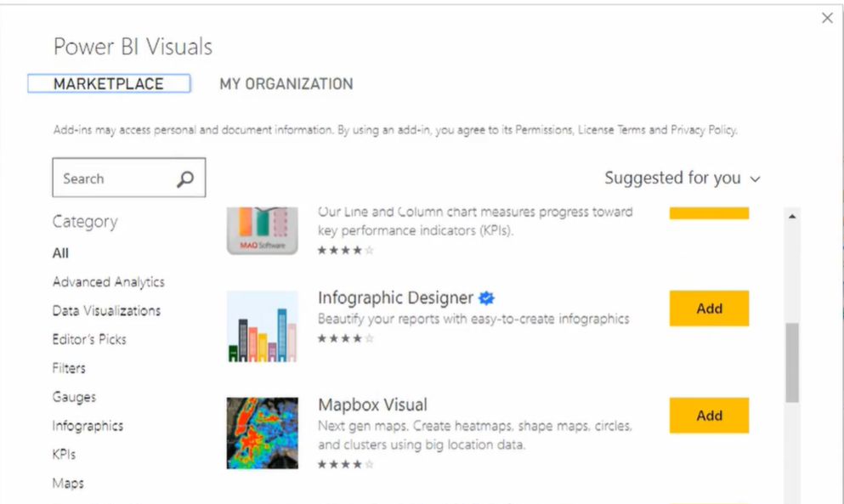Open the Infographic Designer thumbnail icon
Image resolution: width=844 pixels, height=504 pixels.
262,326
